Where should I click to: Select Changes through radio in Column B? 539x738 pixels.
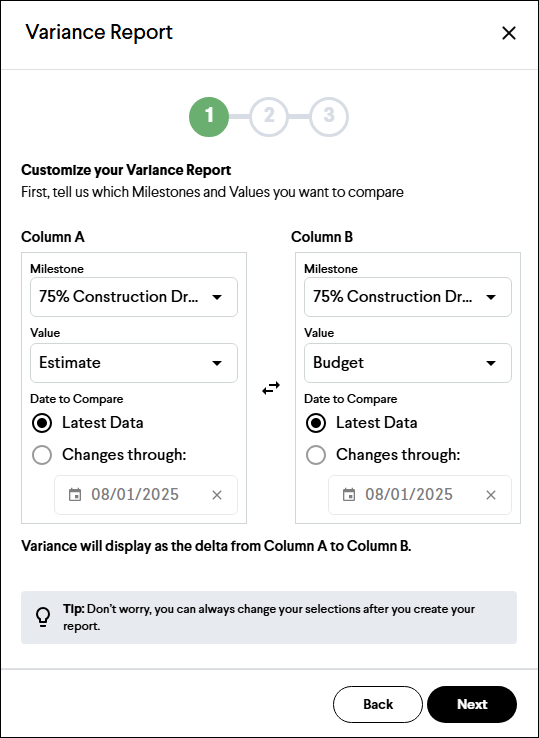point(316,455)
